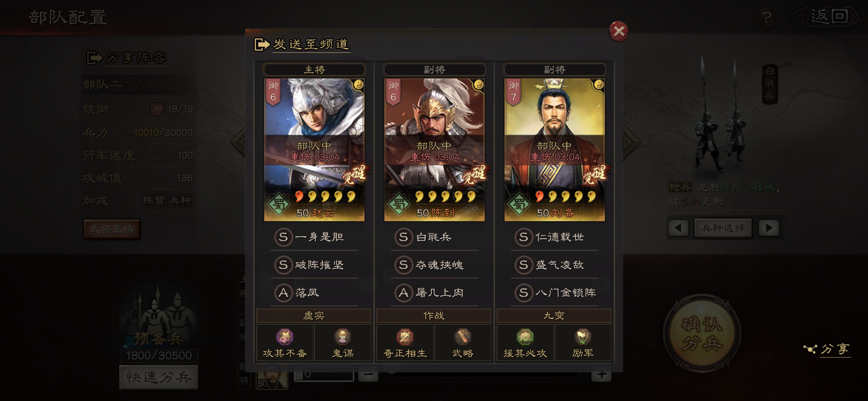Click 赵云 general portrait card
868x401 pixels.
(x=314, y=150)
